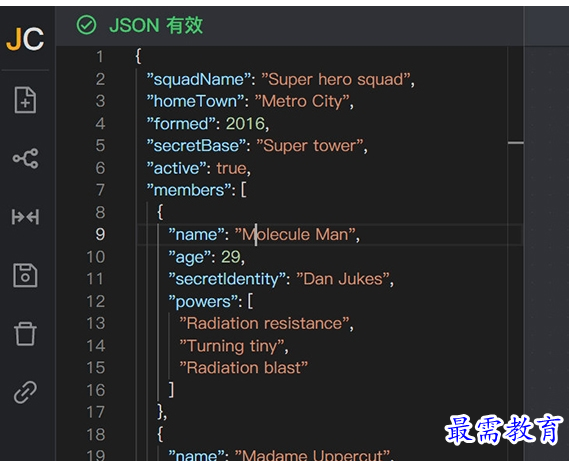Viewport: 569px width, 461px height.
Task: Click the "active" key
Action: [x=177, y=168]
